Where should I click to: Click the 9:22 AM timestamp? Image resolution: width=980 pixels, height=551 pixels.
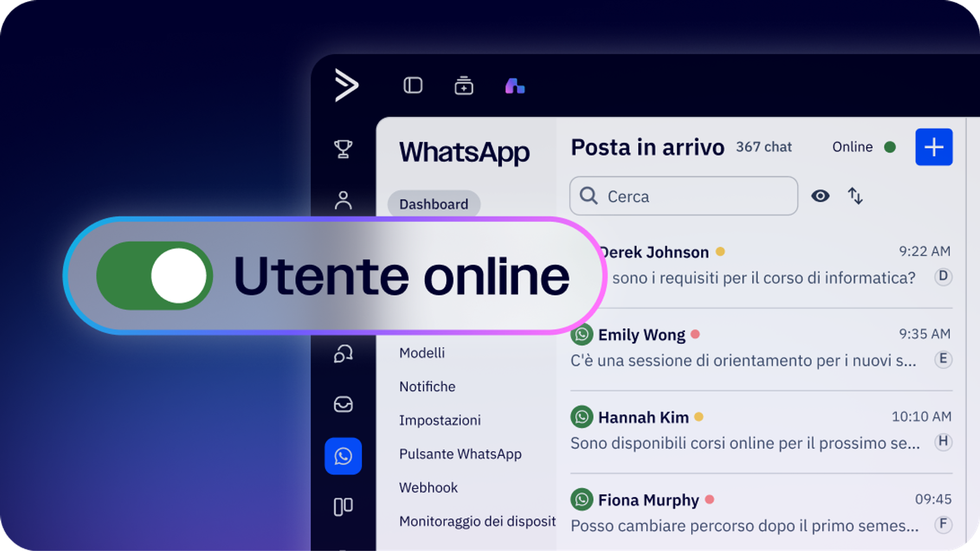point(925,251)
